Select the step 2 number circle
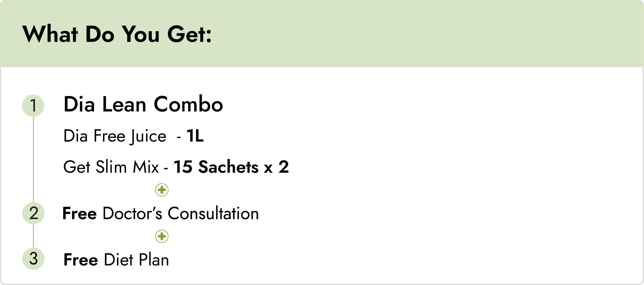Viewport: 644px width, 285px height. pyautogui.click(x=33, y=213)
